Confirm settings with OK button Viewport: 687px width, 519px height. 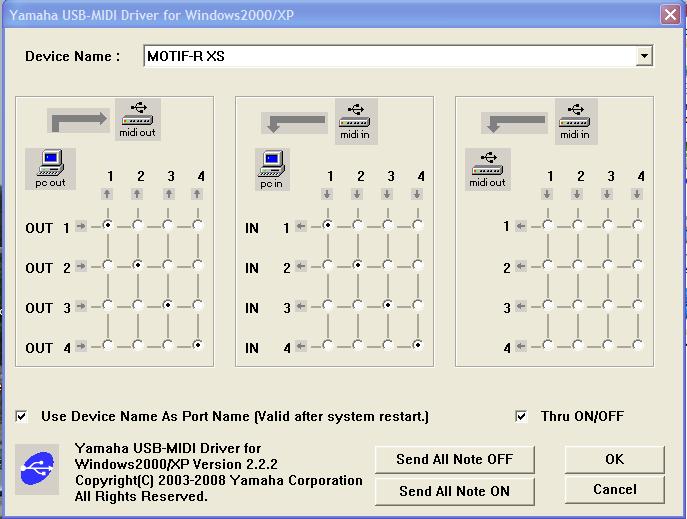615,459
